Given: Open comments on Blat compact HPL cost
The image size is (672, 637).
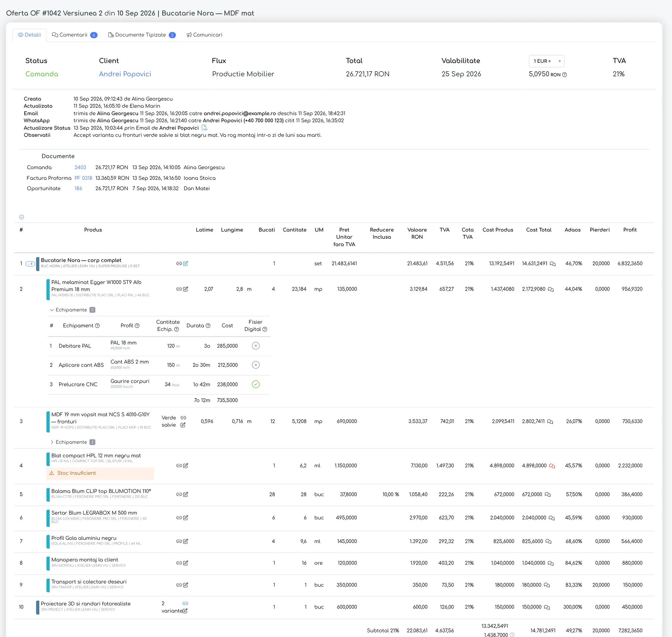Looking at the screenshot, I should pos(552,466).
